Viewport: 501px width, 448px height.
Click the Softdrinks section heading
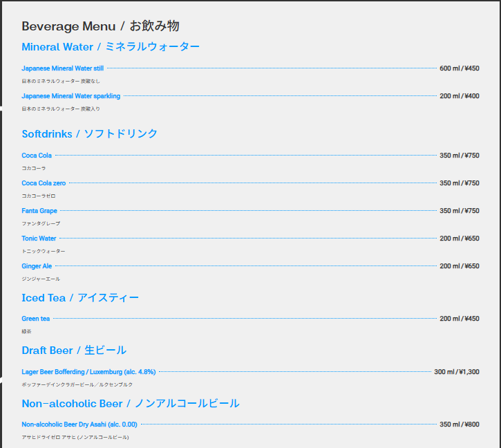click(90, 134)
